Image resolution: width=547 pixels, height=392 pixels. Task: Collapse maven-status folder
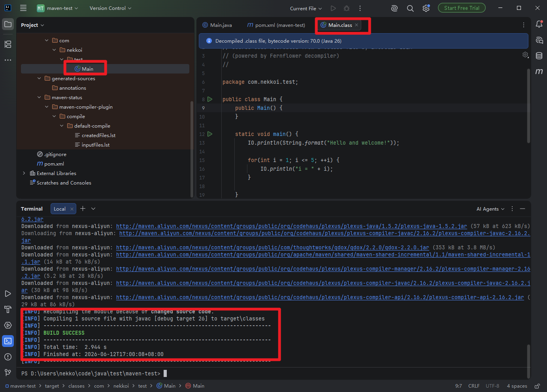(x=39, y=97)
